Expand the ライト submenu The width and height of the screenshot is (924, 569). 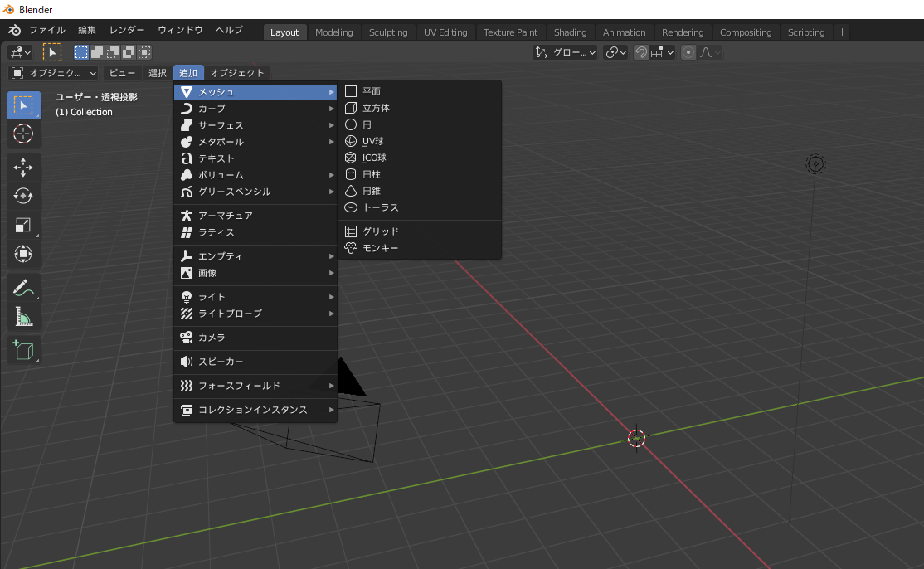[255, 297]
